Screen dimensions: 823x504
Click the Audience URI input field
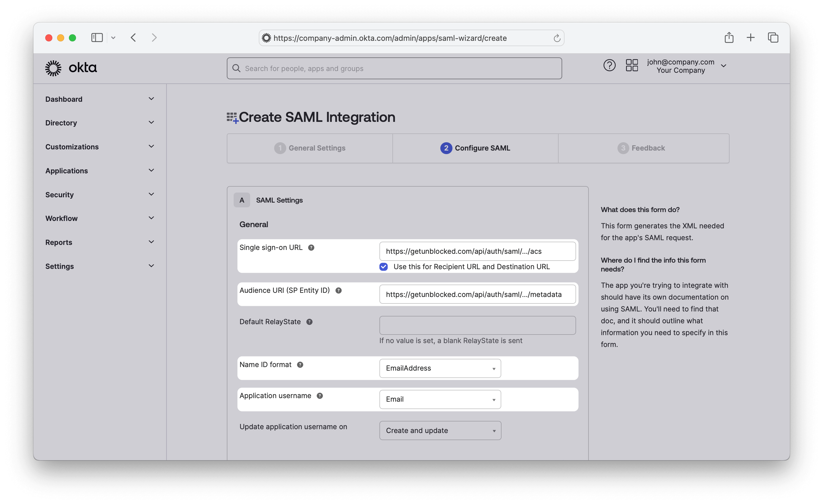tap(477, 294)
